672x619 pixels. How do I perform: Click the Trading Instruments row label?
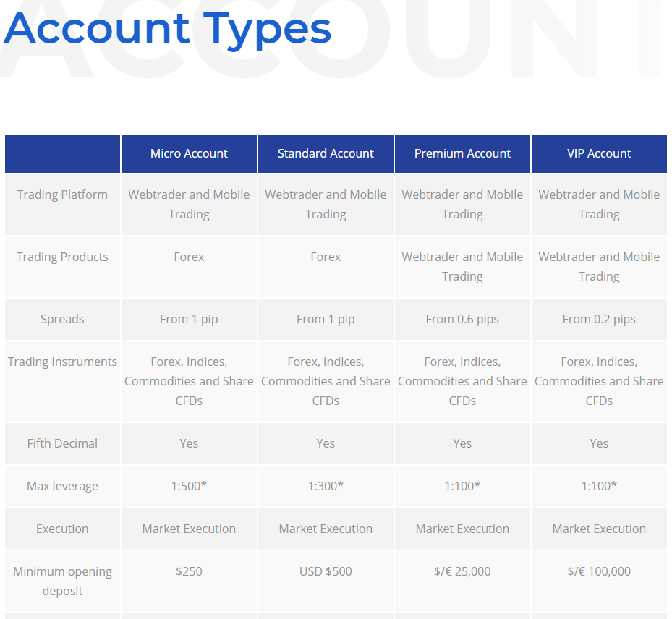coord(62,362)
